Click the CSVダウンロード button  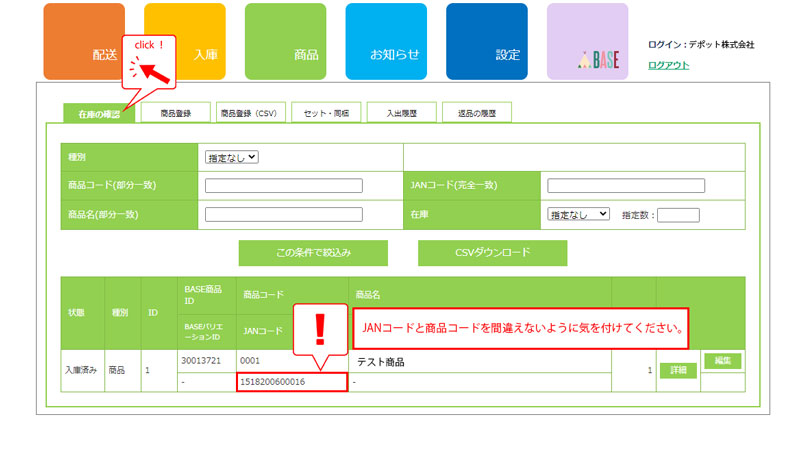(x=492, y=253)
